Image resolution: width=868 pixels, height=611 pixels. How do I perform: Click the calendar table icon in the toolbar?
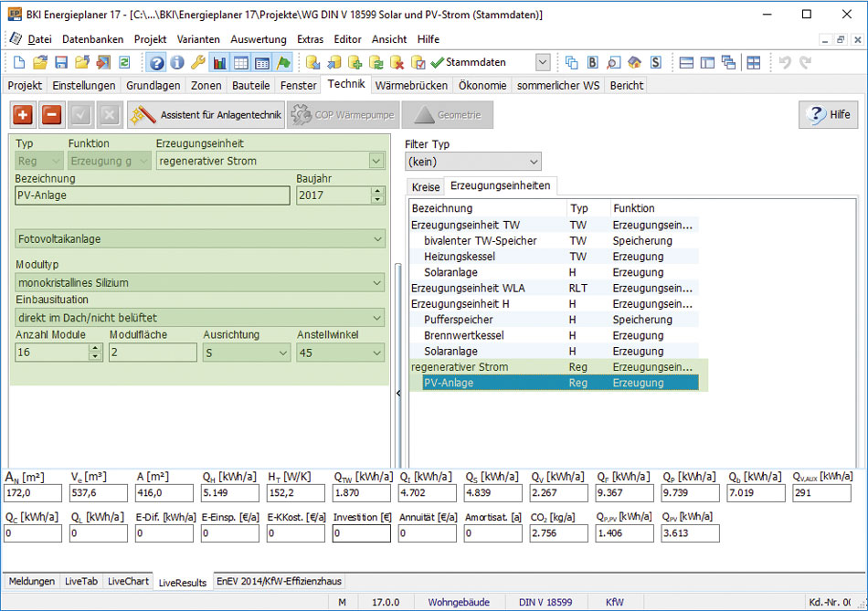pos(262,62)
